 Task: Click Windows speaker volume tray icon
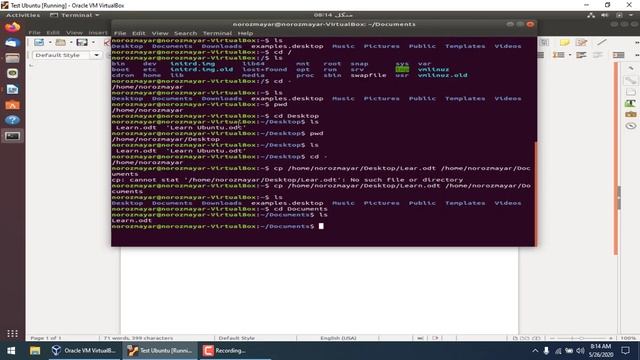tap(580, 351)
